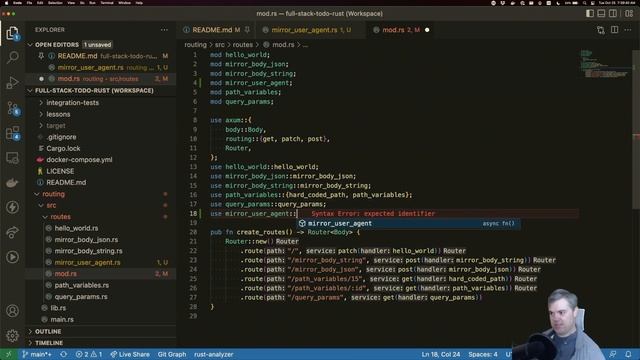Open macOS Spotlight search icon

pyautogui.click(x=584, y=3)
